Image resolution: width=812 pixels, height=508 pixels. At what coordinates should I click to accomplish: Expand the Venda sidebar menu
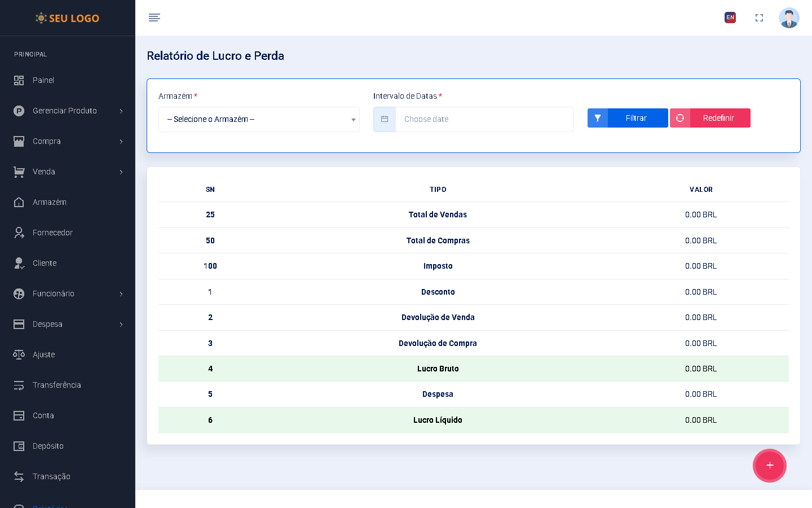pos(68,172)
